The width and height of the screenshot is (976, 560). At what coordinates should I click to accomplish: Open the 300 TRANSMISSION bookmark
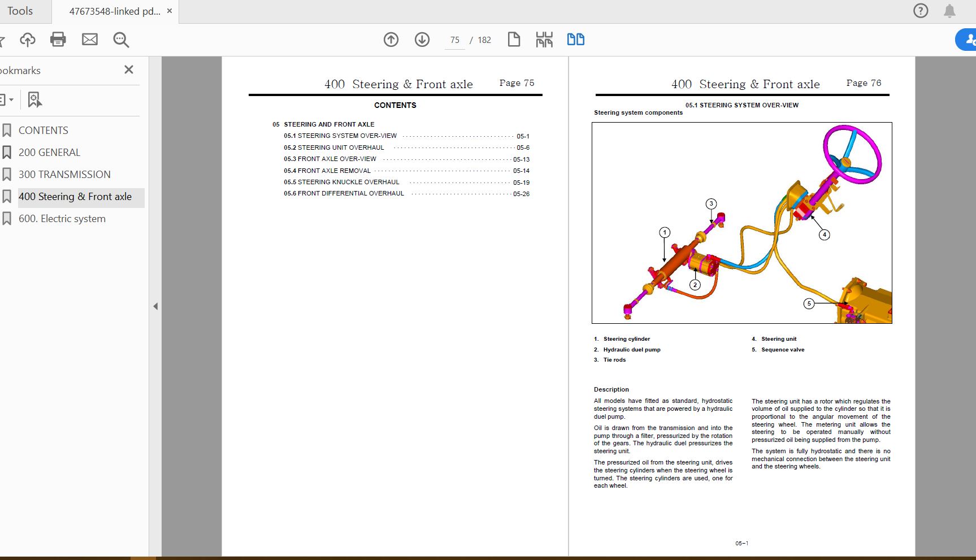(64, 175)
